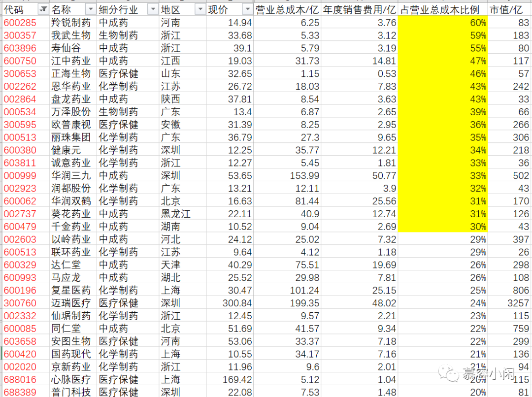Select the name cell 仙琚制药
The image size is (532, 397).
coord(73,316)
